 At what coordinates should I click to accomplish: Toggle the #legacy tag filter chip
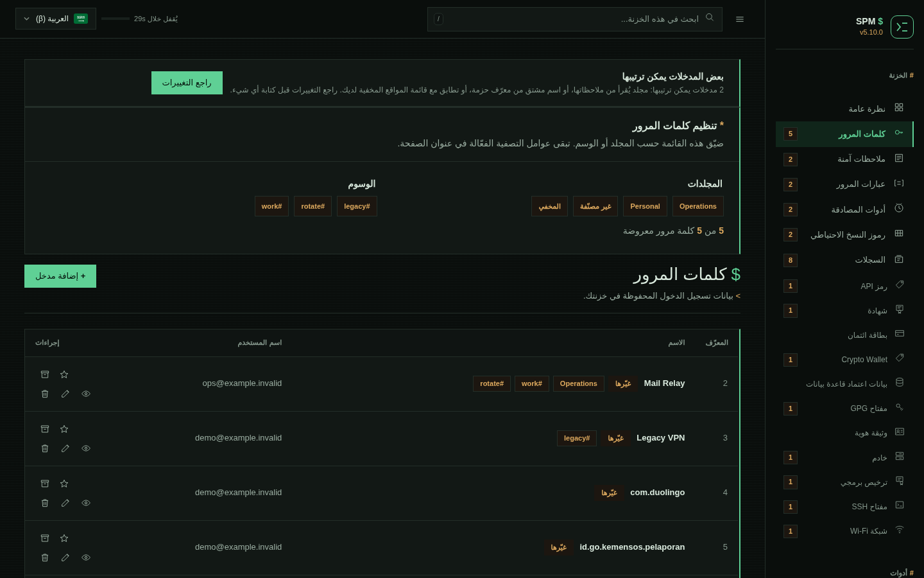tap(357, 206)
